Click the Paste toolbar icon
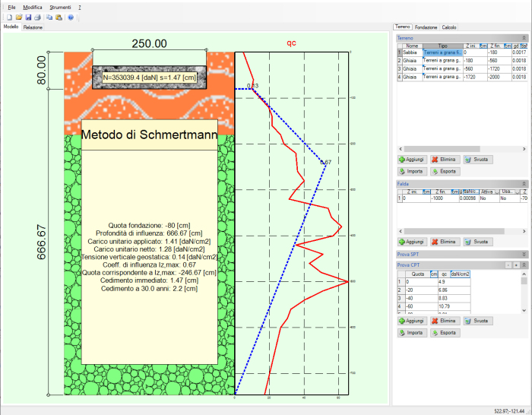The width and height of the screenshot is (532, 415). click(x=59, y=17)
